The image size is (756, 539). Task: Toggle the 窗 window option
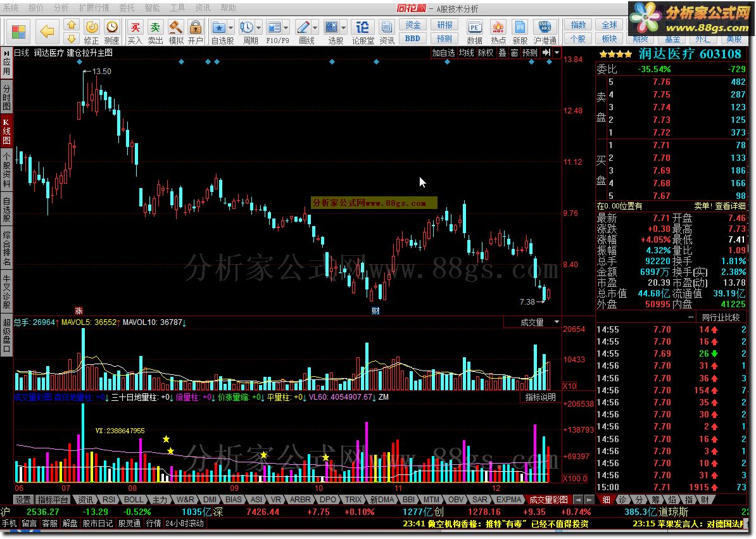click(514, 53)
